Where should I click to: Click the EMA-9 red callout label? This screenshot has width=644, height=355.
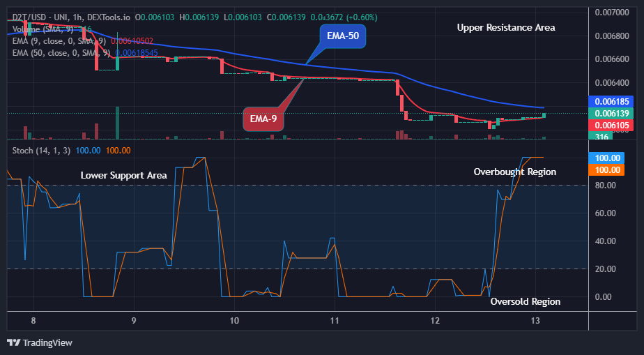pos(263,119)
